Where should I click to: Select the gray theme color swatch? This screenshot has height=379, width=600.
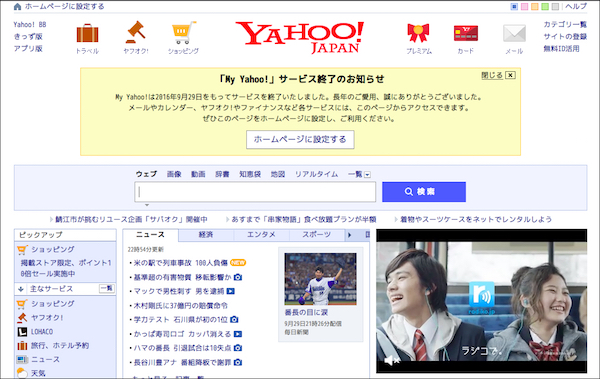556,7
